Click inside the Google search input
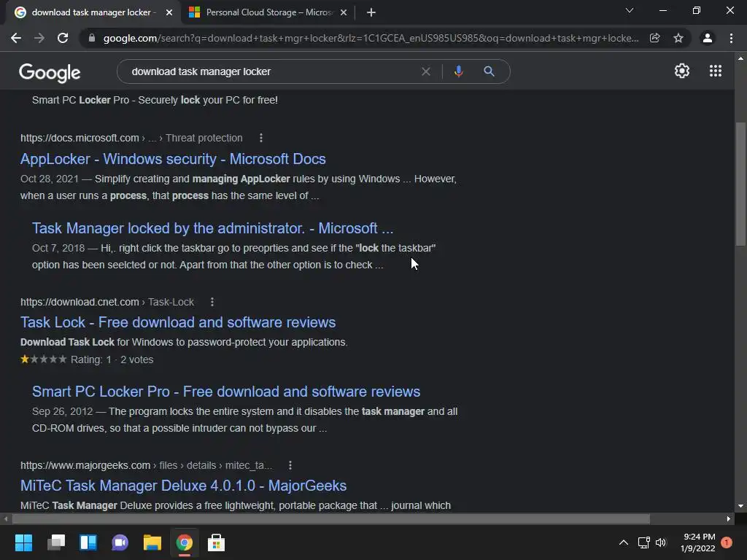 pos(271,71)
